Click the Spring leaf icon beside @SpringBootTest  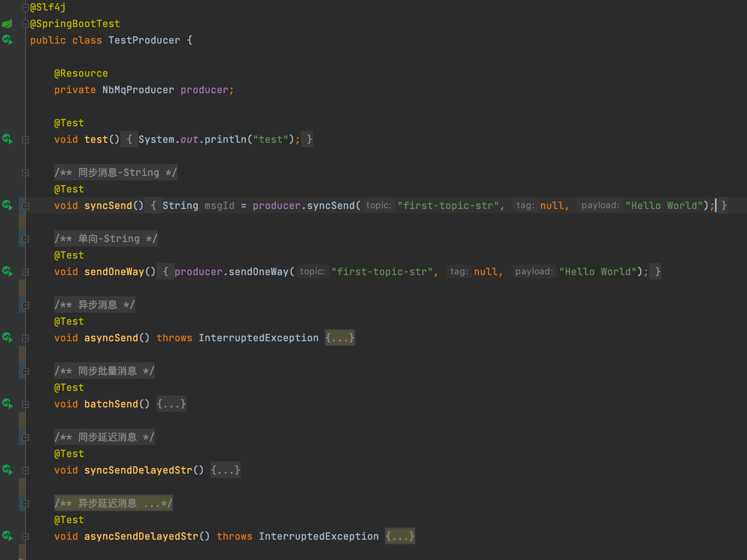click(x=6, y=23)
